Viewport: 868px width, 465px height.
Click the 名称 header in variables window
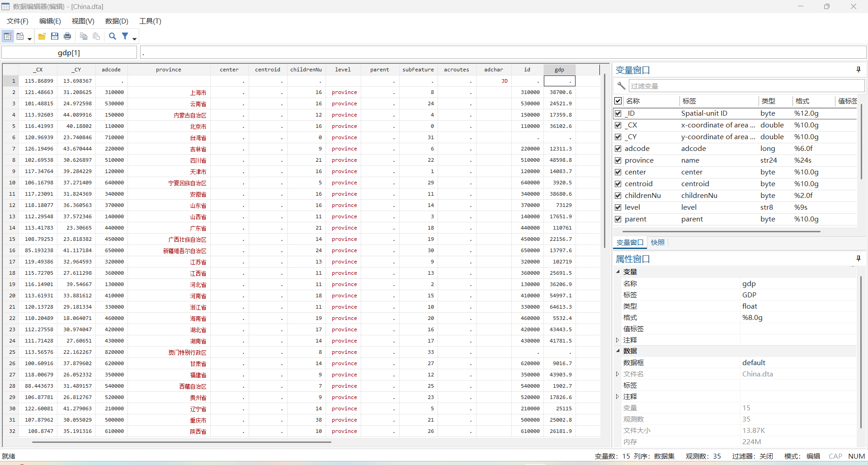tap(651, 101)
